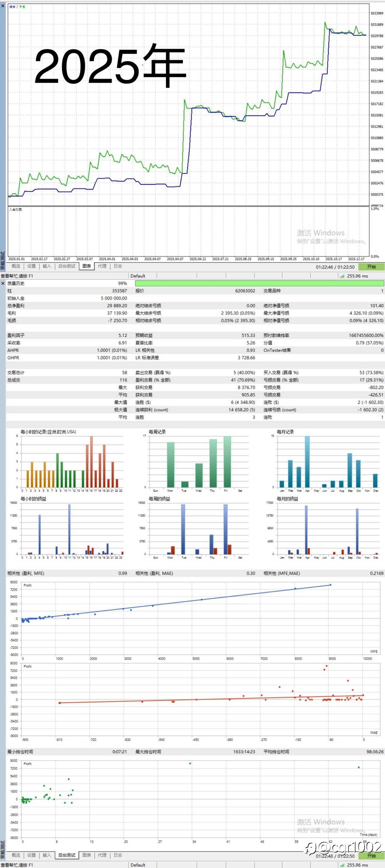The image size is (385, 868).
Task: Select active 后台测试 tab in bottom report tab bar
Action: (x=67, y=855)
